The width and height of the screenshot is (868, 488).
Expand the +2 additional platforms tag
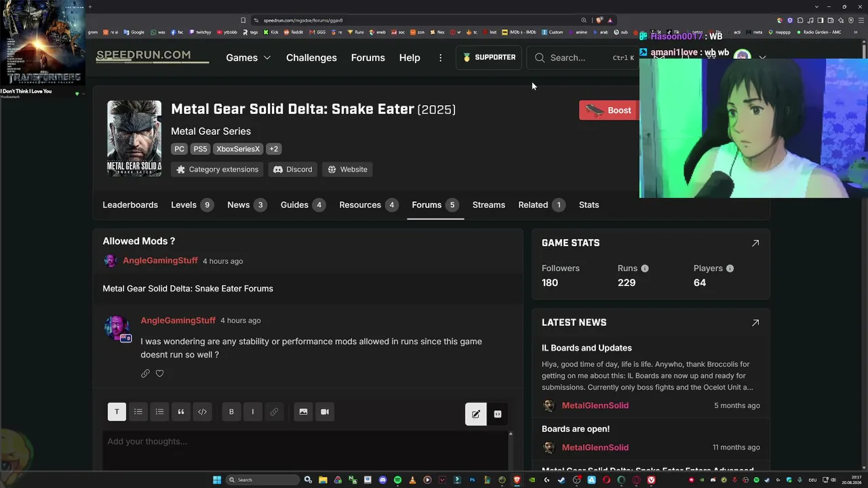(x=273, y=149)
